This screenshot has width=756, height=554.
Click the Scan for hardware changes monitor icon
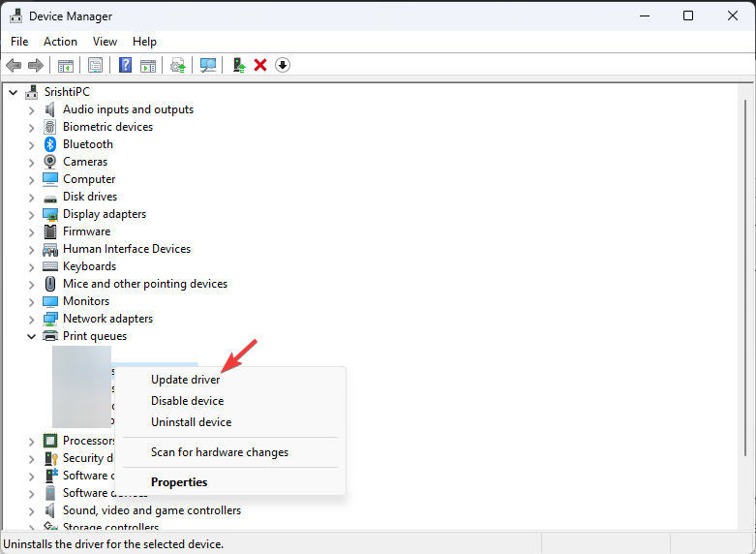(x=208, y=65)
